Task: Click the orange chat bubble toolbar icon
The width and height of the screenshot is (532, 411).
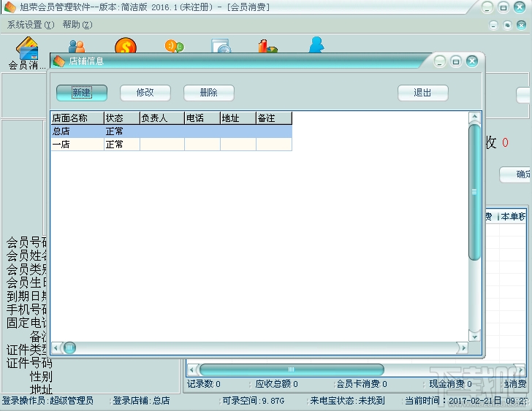Action: [174, 46]
